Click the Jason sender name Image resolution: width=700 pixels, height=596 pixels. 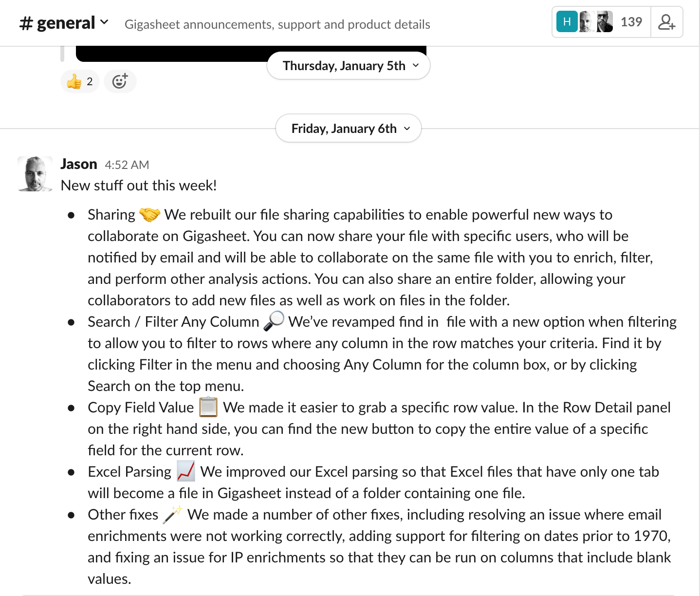coord(79,164)
